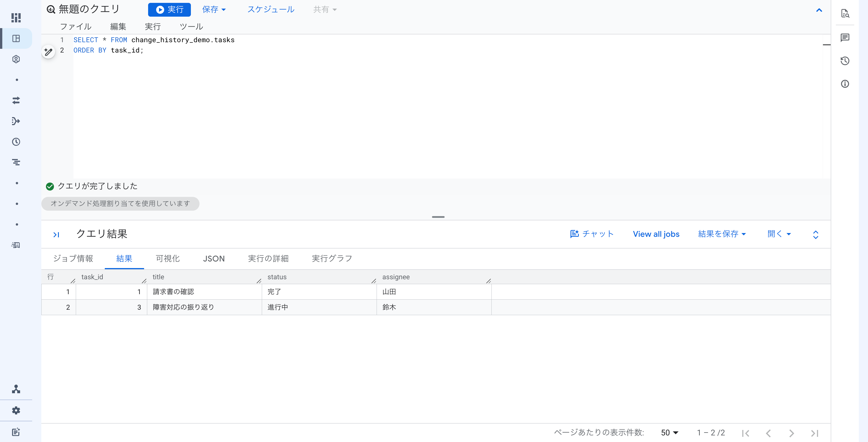This screenshot has height=442, width=868.
Task: Switch to the ジョブ情報 tab
Action: click(x=73, y=258)
